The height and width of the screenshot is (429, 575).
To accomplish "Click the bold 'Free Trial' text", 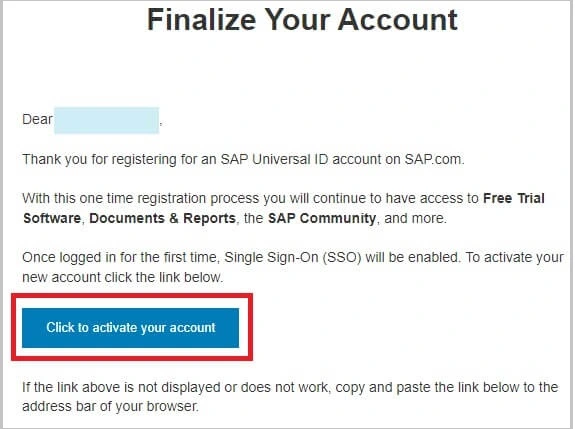I will [x=514, y=198].
